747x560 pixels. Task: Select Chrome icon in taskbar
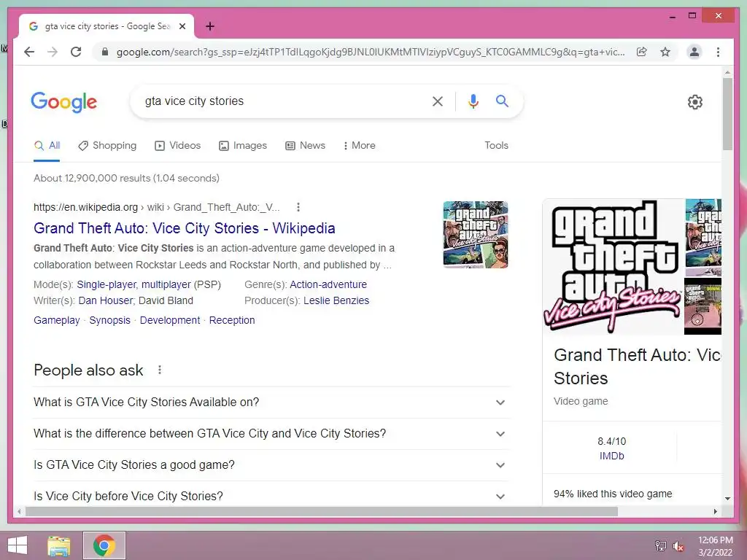(104, 545)
